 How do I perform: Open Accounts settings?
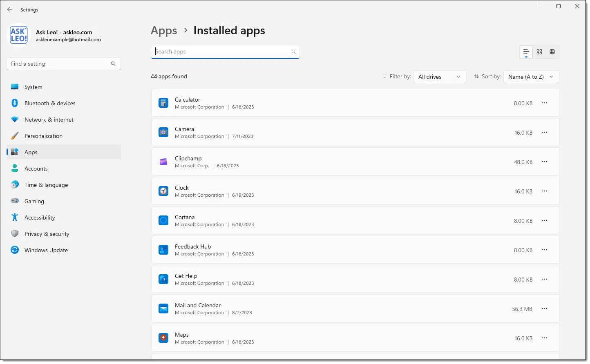point(64,169)
